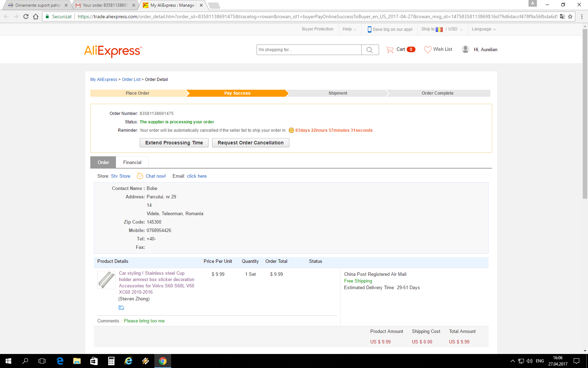Switch to the Financial tab

point(132,162)
